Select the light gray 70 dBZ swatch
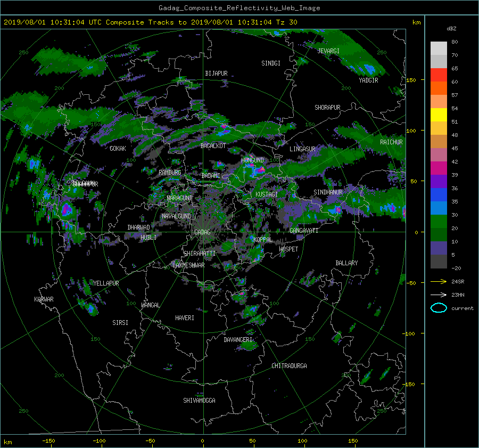Image resolution: width=479 pixels, height=448 pixels. tap(439, 48)
